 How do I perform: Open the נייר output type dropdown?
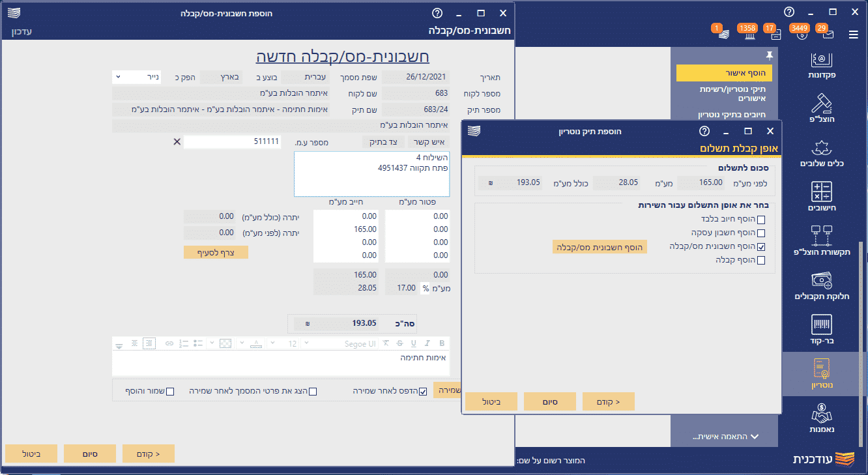[136, 77]
